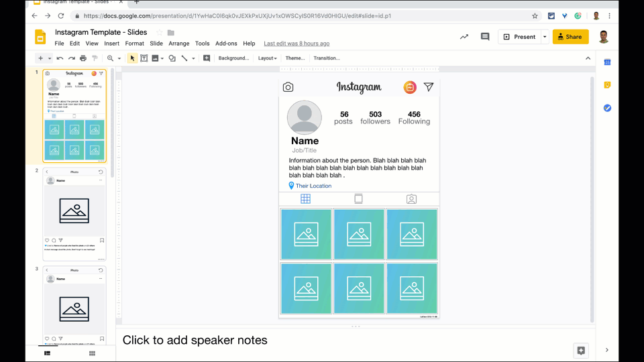Viewport: 644px width, 362px height.
Task: Show side panel with right chevron
Action: click(606, 350)
